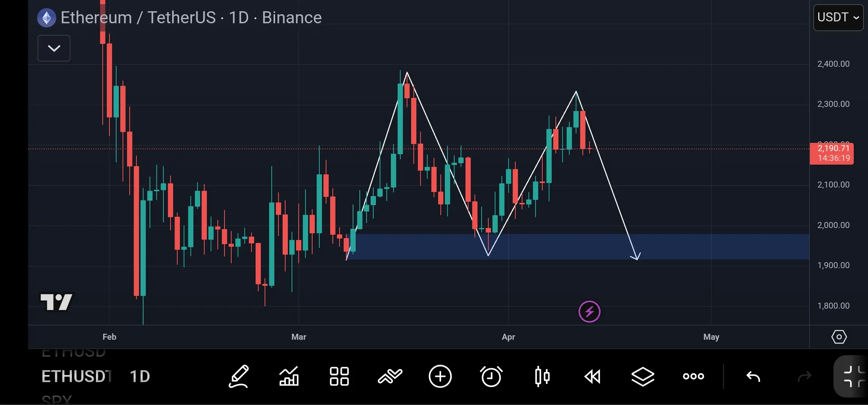Screen dimensions: 868x405
Task: Expand the legend collapse chevron box
Action: point(54,48)
